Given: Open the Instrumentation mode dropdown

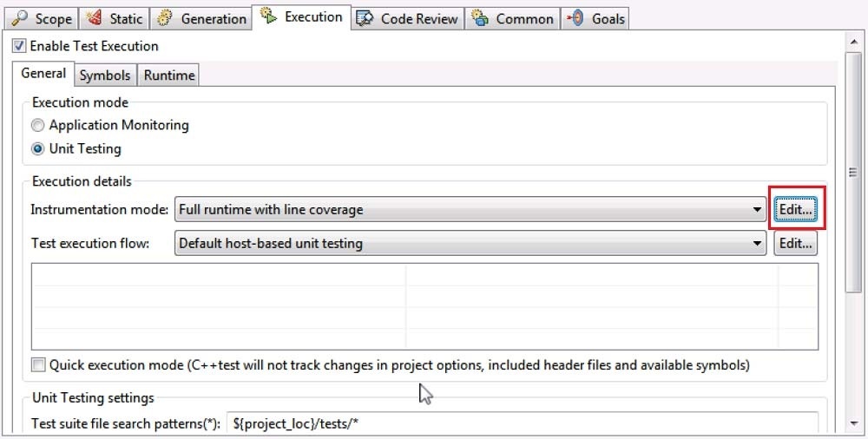Looking at the screenshot, I should [x=470, y=210].
